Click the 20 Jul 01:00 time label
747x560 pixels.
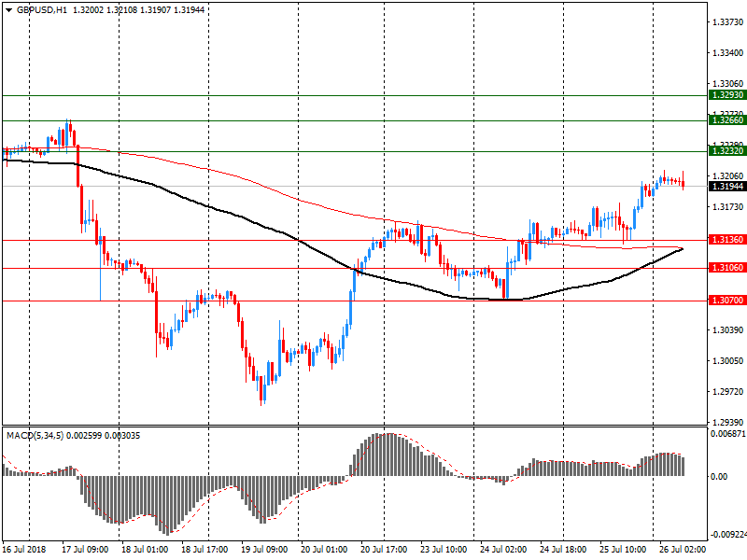click(324, 550)
